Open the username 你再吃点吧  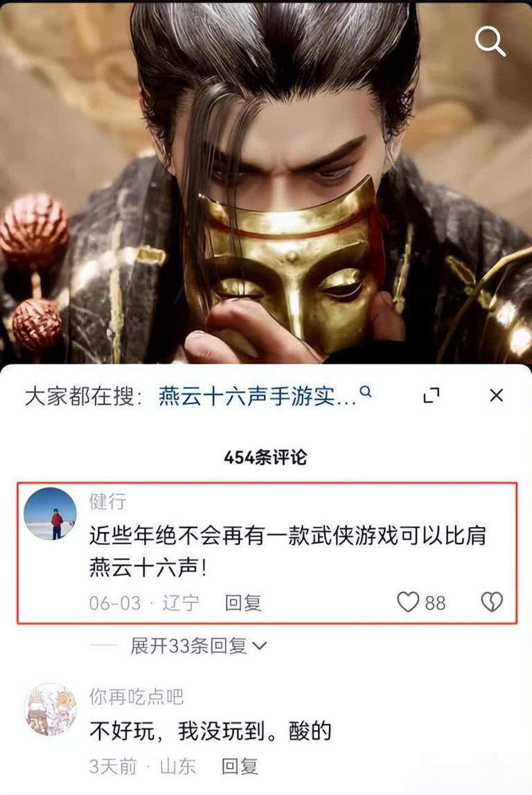tap(136, 697)
